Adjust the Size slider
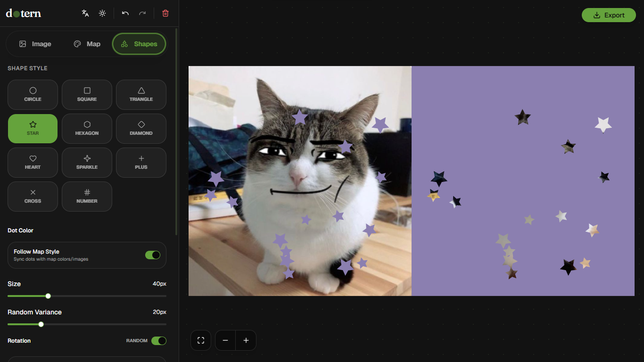Viewport: 644px width, 362px height. pos(87,296)
